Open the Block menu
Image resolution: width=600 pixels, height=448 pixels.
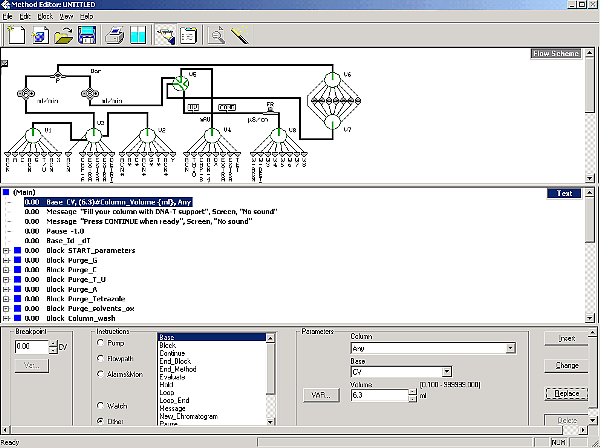45,16
